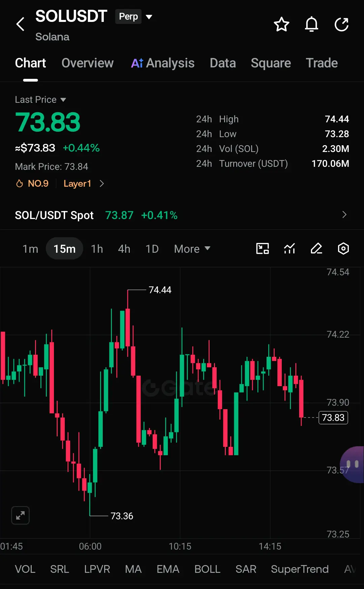
Task: Select the 15m timeframe
Action: (x=64, y=249)
